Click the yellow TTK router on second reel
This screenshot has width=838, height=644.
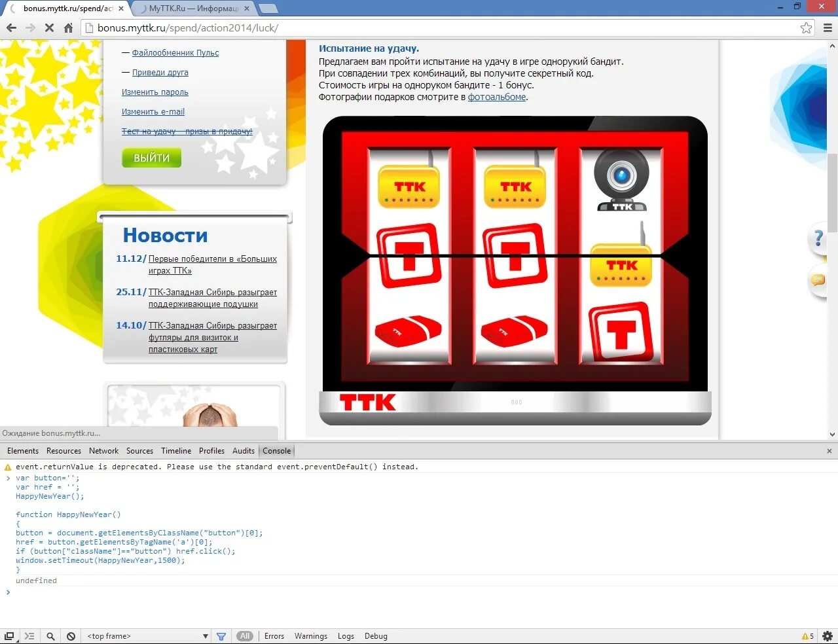point(515,185)
